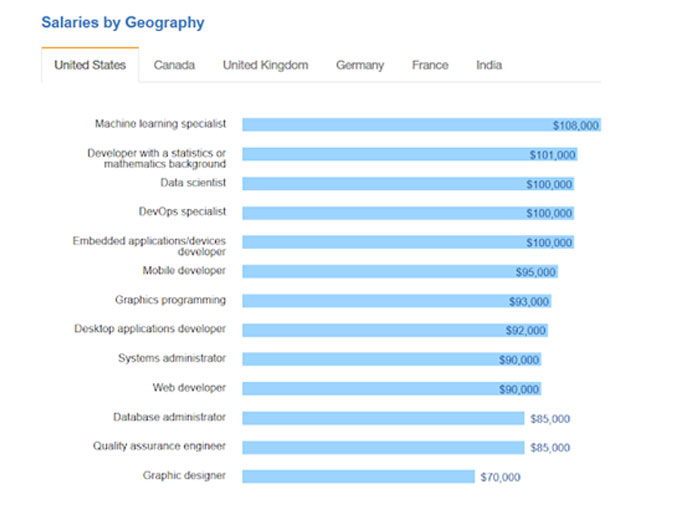Click the $70,000 salary value
Screen dimensions: 700x510
(500, 478)
